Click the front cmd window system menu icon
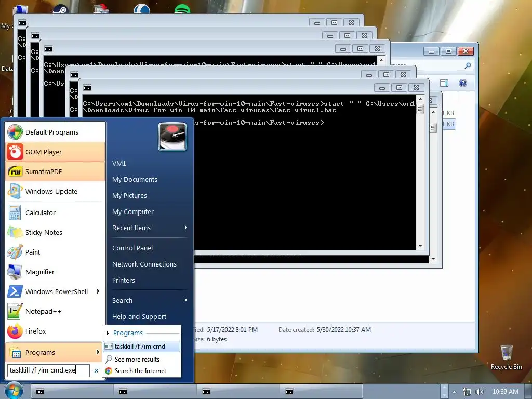The image size is (532, 399). pos(87,88)
